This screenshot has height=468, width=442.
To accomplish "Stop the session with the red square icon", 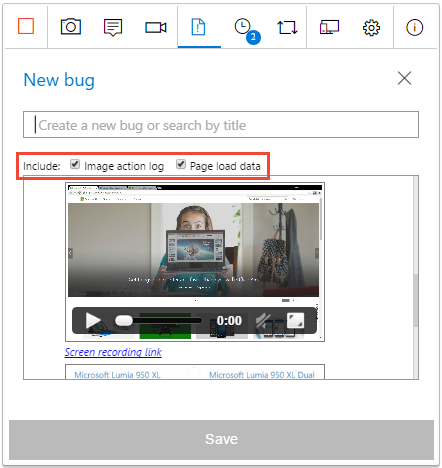I will point(26,26).
